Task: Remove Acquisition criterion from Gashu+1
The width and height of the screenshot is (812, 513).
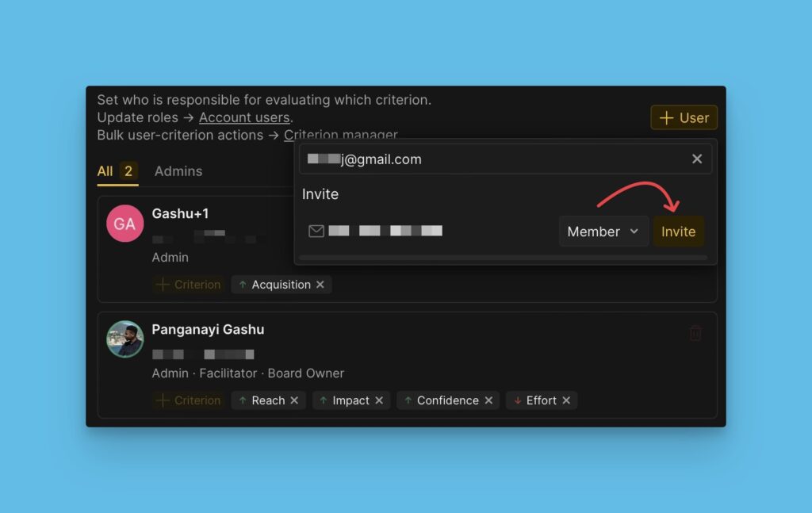Action: coord(320,285)
